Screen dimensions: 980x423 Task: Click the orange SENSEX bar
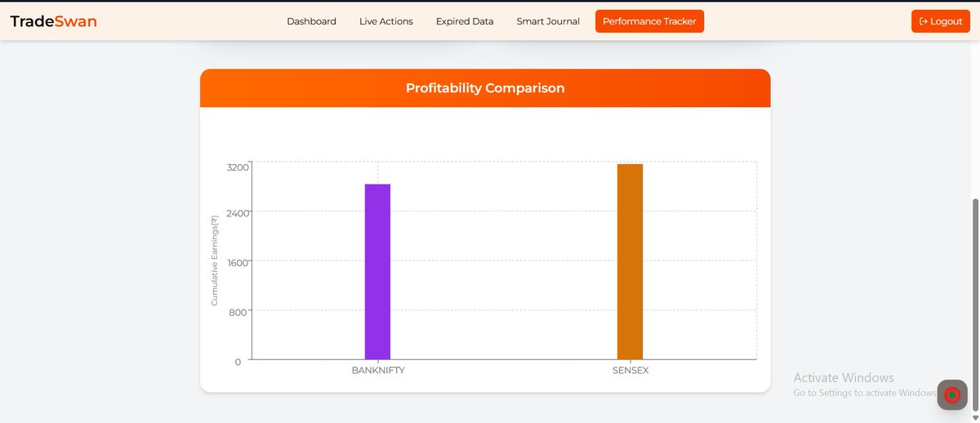(630, 261)
